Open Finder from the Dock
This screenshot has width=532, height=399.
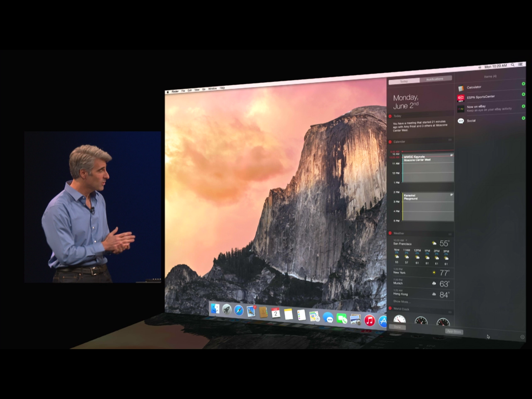pos(215,309)
